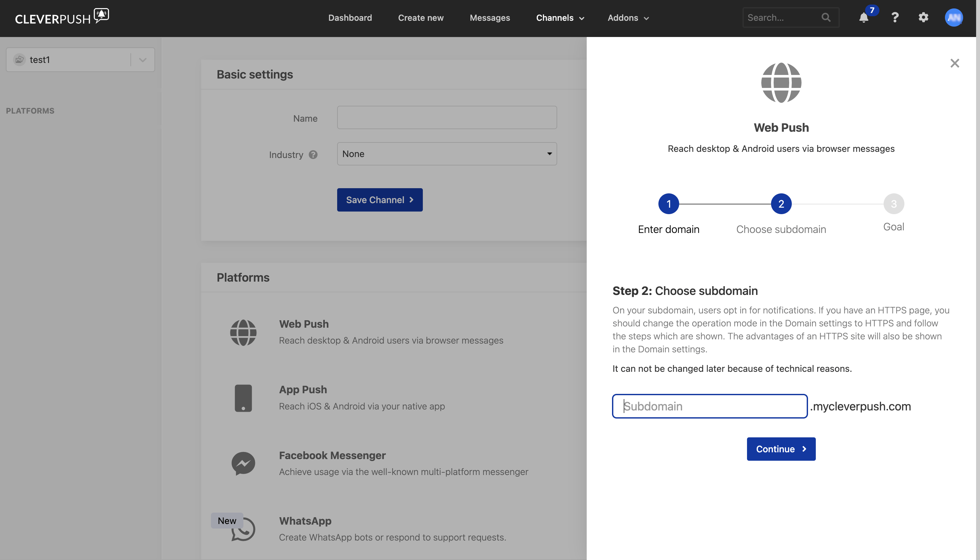
Task: Expand the Channels menu
Action: (560, 18)
